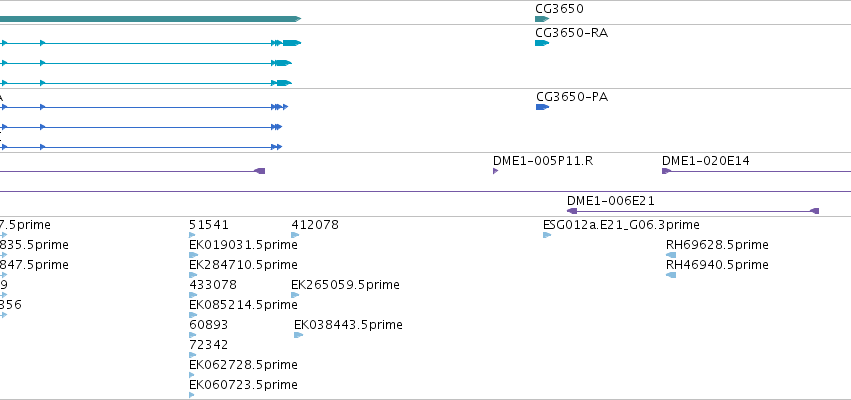Select the RH69628.5prime EST arrow

[671, 255]
